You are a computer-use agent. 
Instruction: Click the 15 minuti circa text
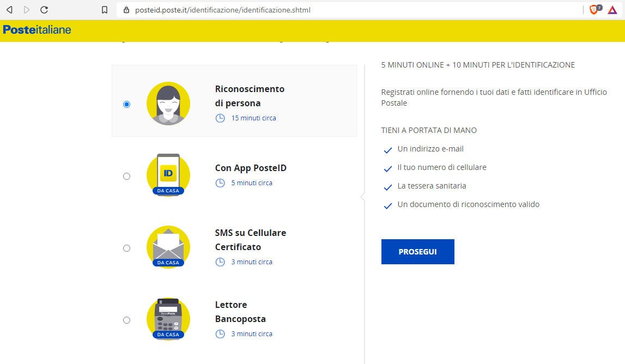pyautogui.click(x=253, y=118)
